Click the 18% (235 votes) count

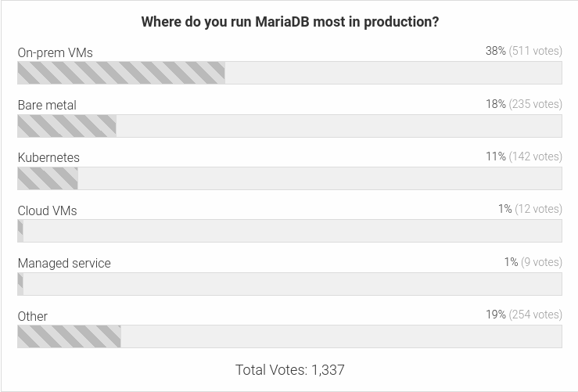(x=523, y=104)
